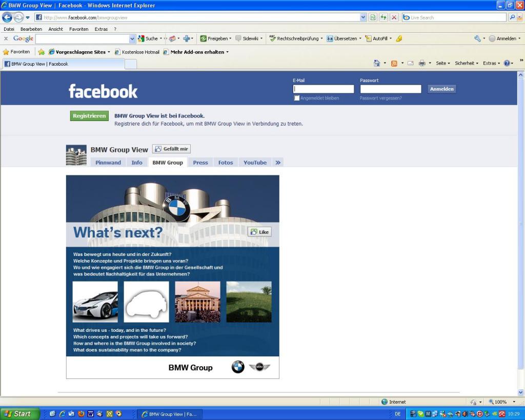Viewport: 525px width, 420px height.
Task: Click Passwort vergessen? link
Action: (x=381, y=98)
